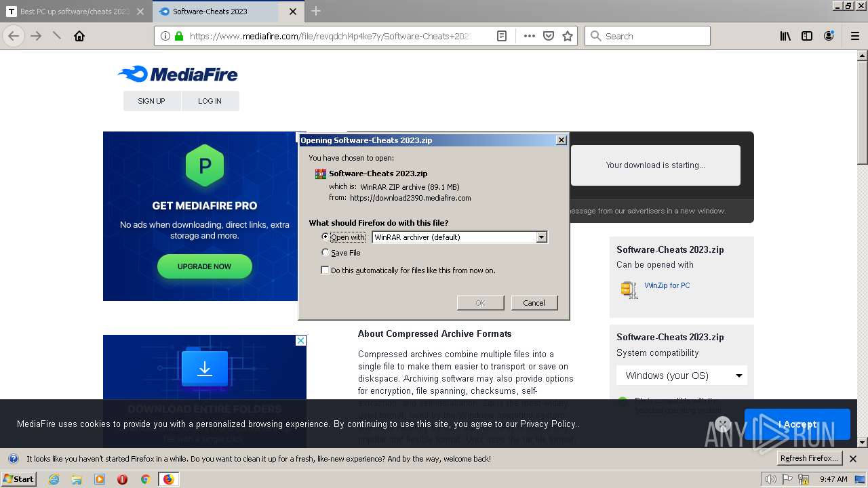Stop loading the current page

pyautogui.click(x=57, y=36)
